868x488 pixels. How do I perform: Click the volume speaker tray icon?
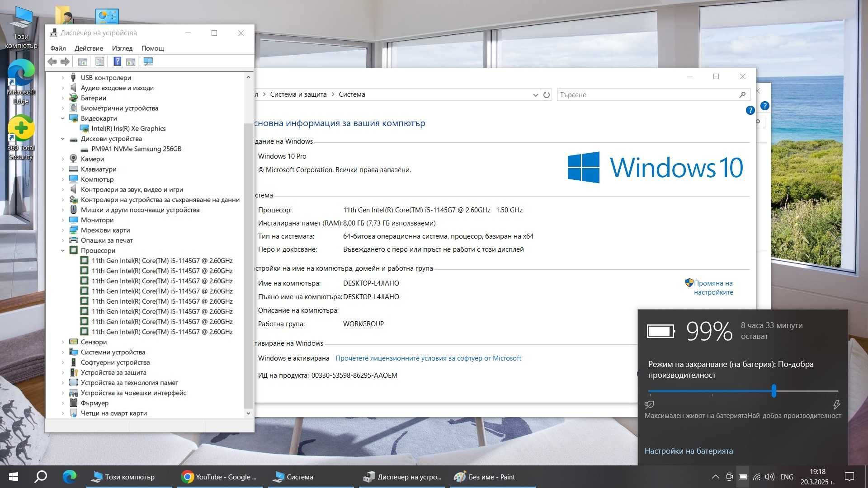pyautogui.click(x=769, y=477)
